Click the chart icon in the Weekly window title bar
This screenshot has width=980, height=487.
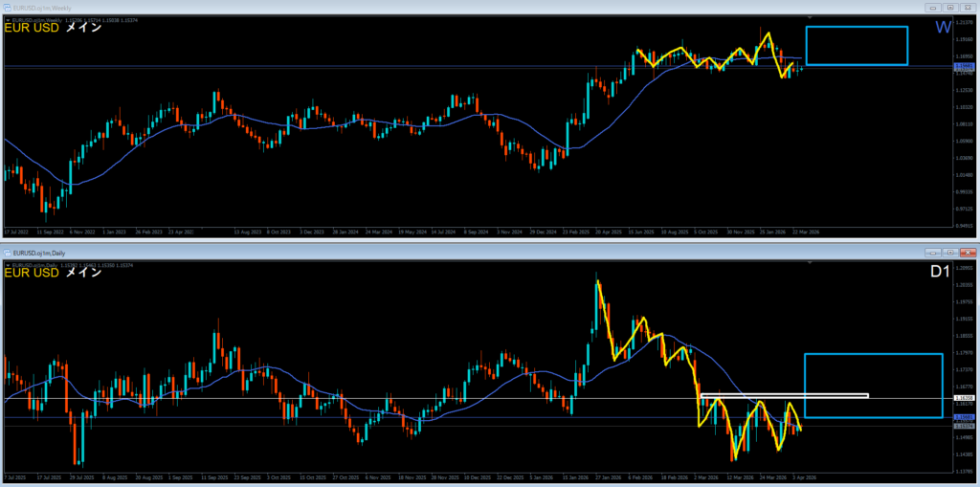7,7
